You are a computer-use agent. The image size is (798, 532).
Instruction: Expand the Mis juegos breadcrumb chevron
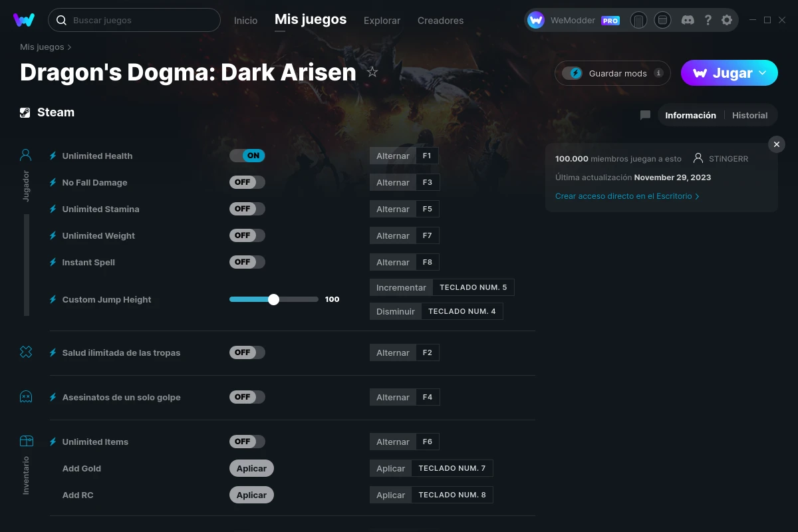(70, 47)
